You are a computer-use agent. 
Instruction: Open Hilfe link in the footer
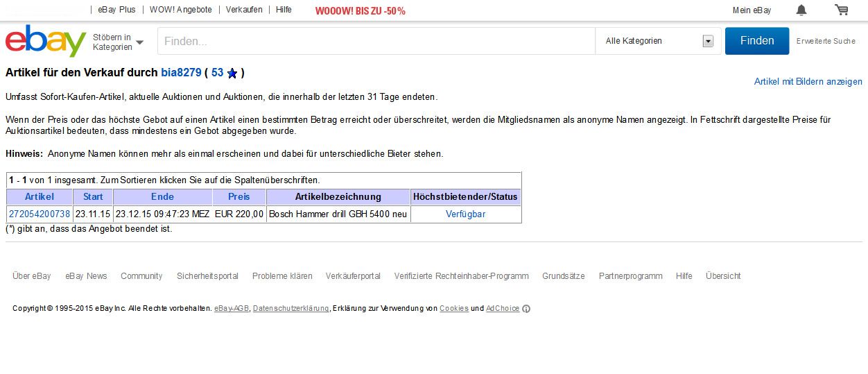pyautogui.click(x=684, y=275)
